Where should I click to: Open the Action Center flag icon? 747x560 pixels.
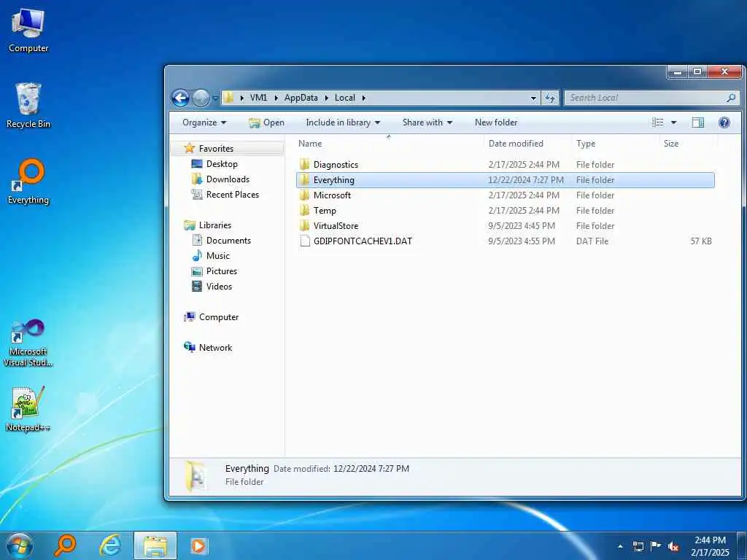pos(656,546)
